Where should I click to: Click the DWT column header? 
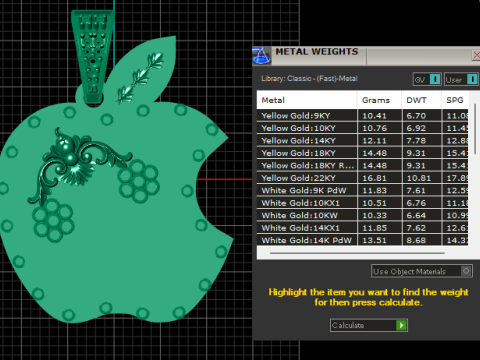422,100
